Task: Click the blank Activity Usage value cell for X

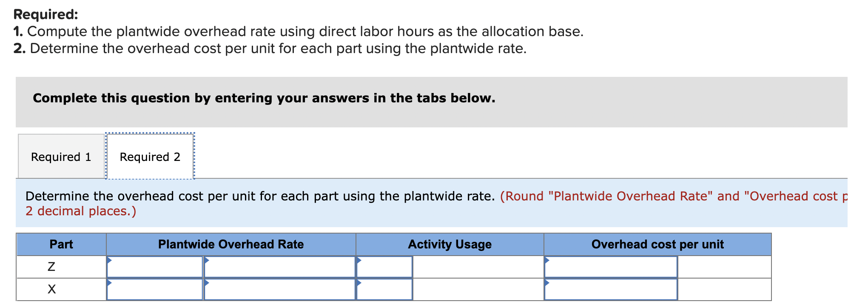Action: (x=478, y=289)
